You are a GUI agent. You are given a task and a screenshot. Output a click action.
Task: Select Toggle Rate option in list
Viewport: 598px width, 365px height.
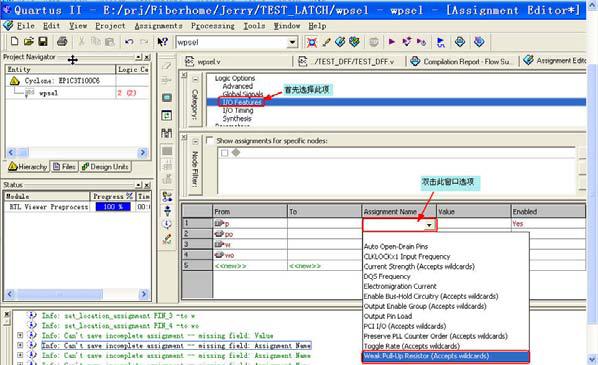tap(412, 346)
